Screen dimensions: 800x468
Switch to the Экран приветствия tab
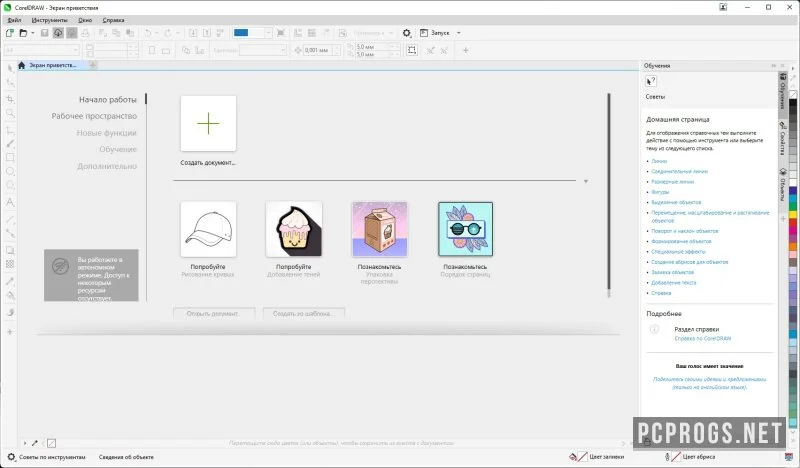pyautogui.click(x=53, y=65)
